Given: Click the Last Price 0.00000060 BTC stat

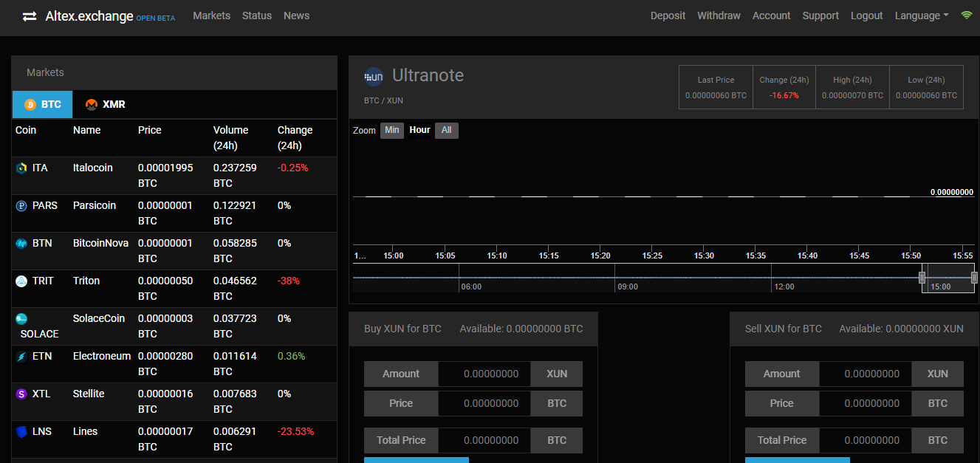Looking at the screenshot, I should 716,87.
